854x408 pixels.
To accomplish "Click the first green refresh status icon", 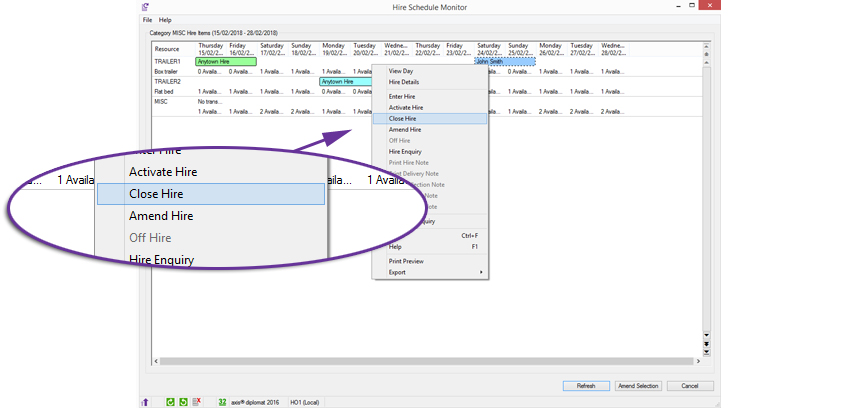I will pyautogui.click(x=170, y=401).
